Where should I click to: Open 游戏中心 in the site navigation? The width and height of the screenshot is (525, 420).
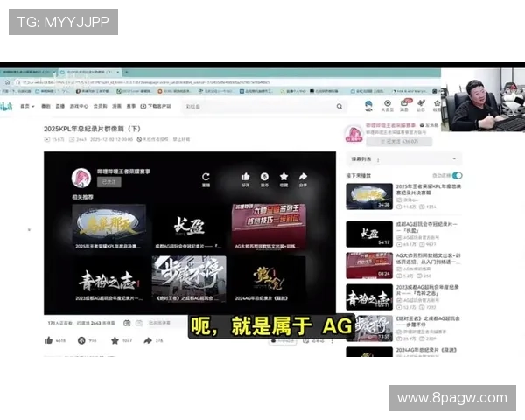point(79,106)
